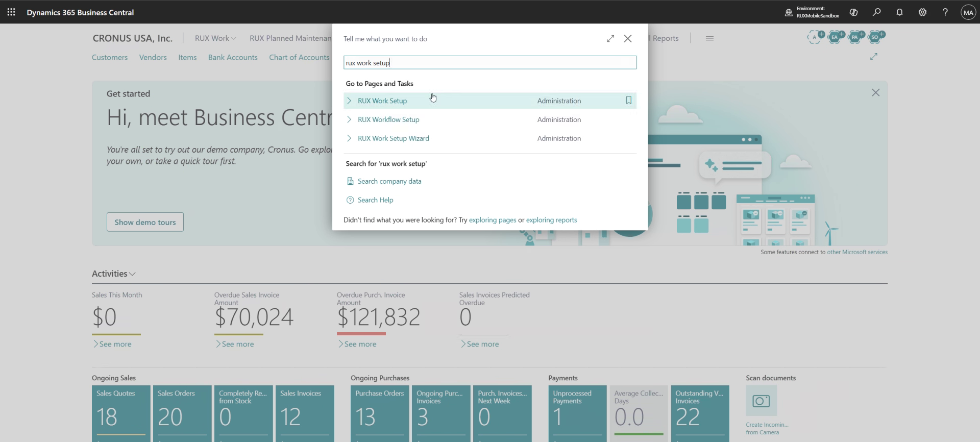Viewport: 980px width, 442px height.
Task: Collapse the Activities section chevron
Action: (133, 274)
